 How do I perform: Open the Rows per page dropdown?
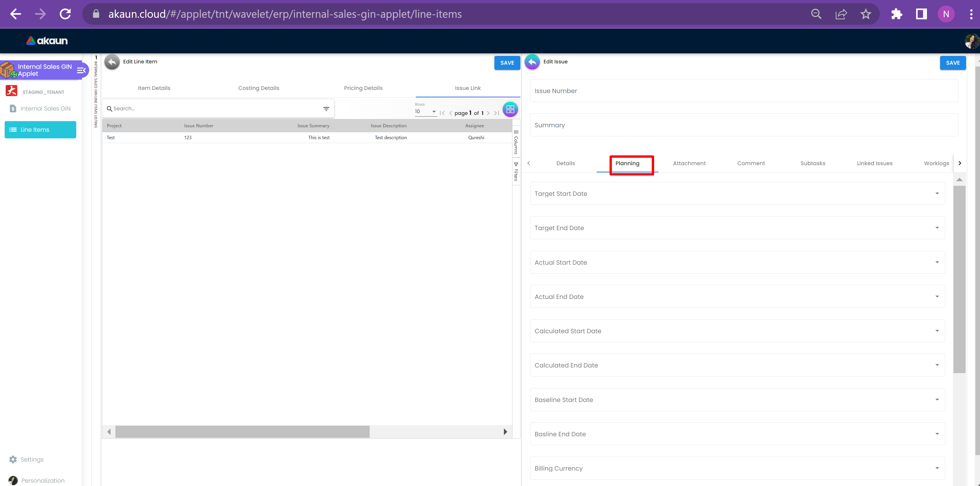[x=425, y=112]
